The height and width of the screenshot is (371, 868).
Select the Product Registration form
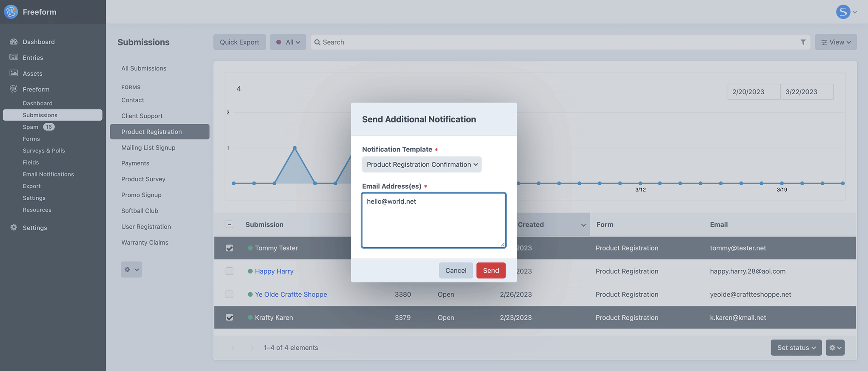click(160, 132)
